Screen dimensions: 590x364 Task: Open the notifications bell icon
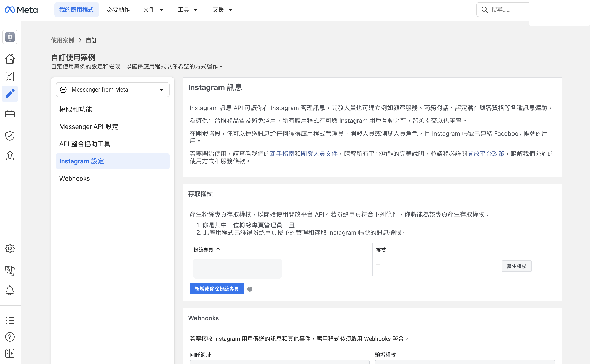pyautogui.click(x=10, y=290)
